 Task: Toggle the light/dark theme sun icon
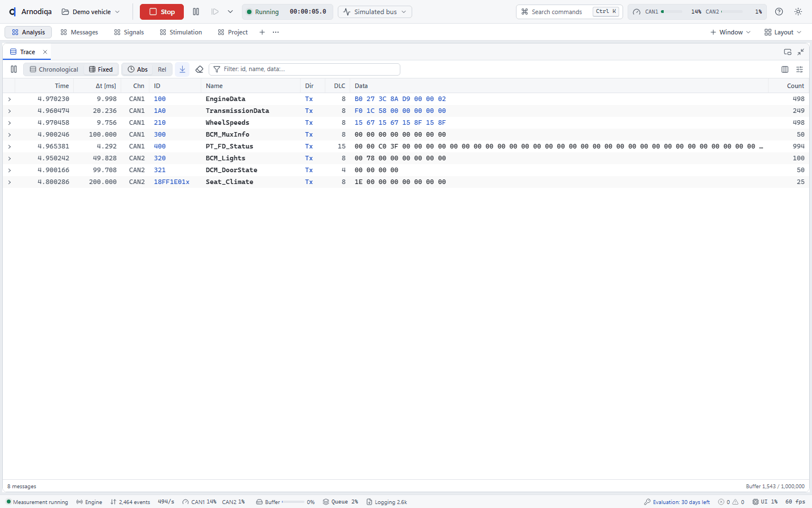click(798, 12)
